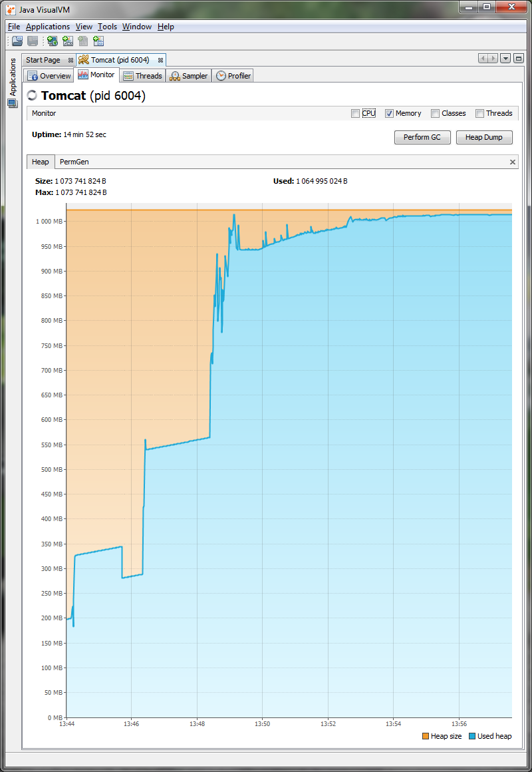Enable the Classes checkbox
The height and width of the screenshot is (772, 532).
coord(435,113)
